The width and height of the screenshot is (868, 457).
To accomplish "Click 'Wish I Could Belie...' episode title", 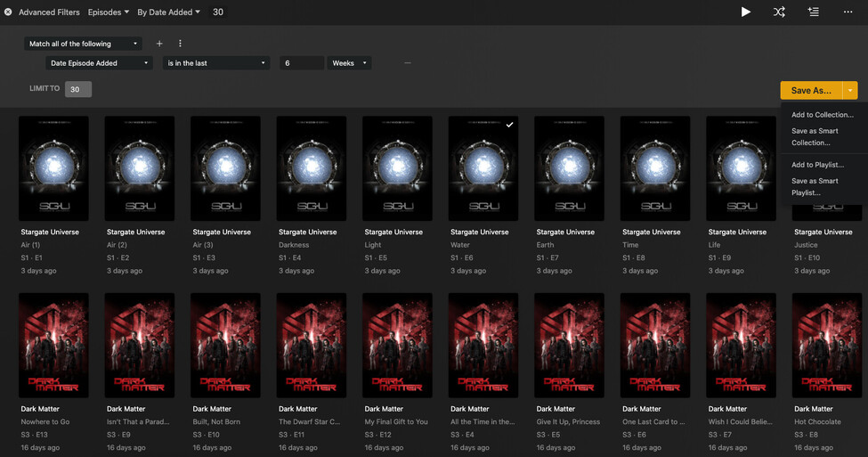I will [740, 421].
